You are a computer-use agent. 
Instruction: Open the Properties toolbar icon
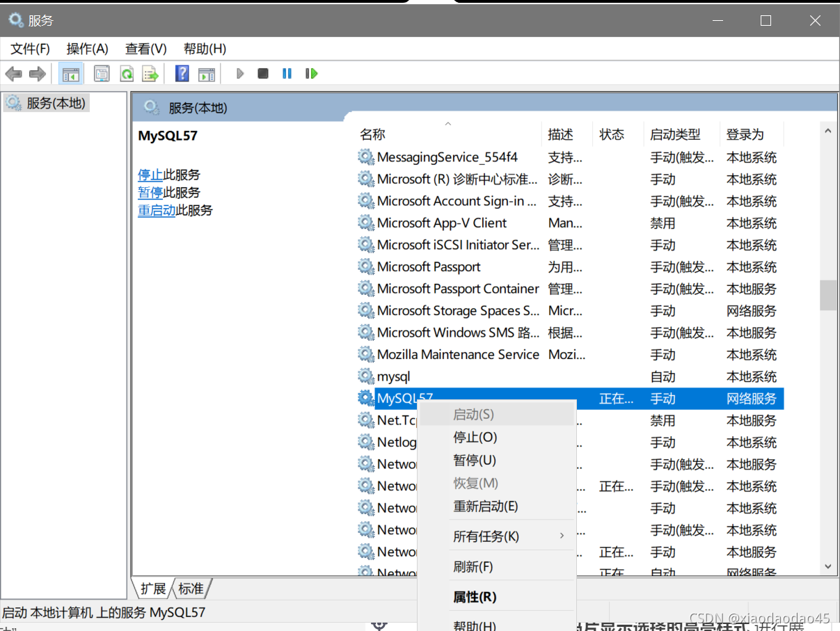coord(102,73)
